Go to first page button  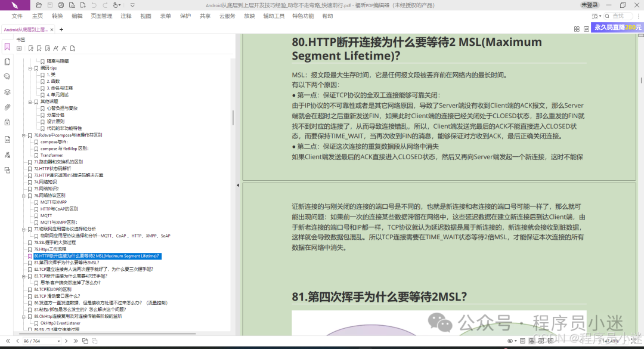point(8,341)
